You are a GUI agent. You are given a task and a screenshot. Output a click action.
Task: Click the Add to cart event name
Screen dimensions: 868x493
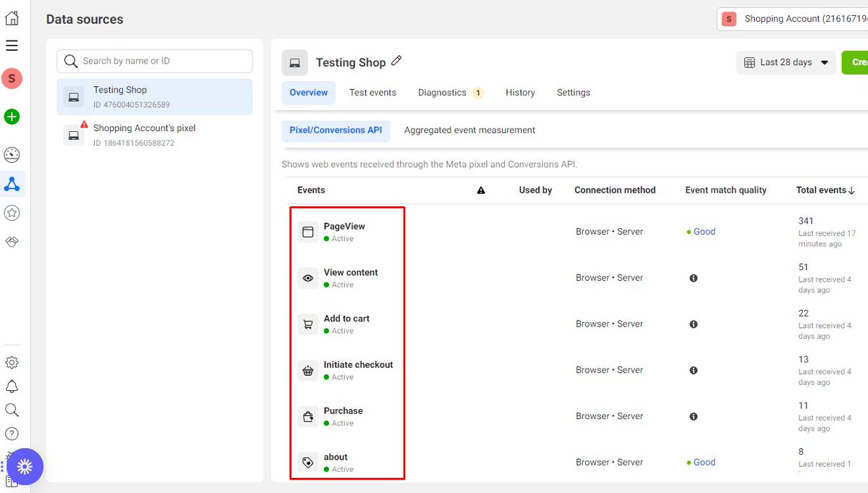point(346,319)
